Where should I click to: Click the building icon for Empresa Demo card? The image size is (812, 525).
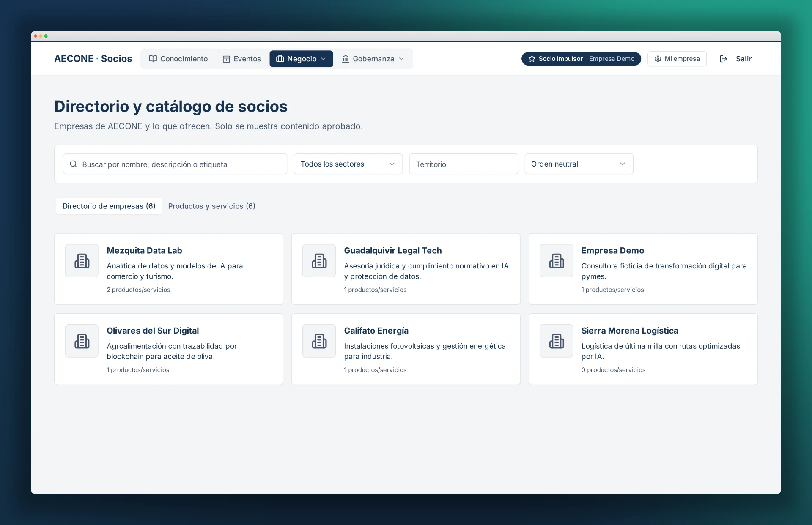point(556,261)
